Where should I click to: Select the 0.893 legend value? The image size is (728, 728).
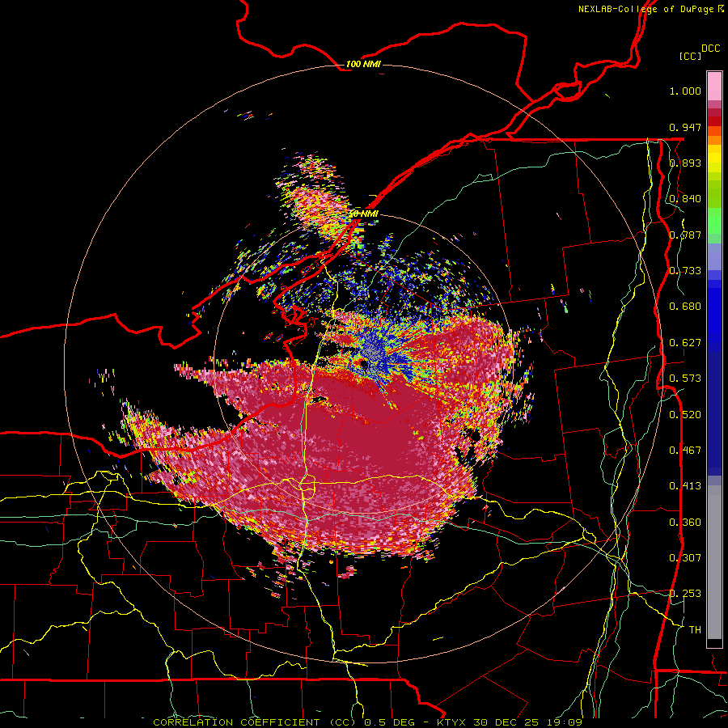685,163
